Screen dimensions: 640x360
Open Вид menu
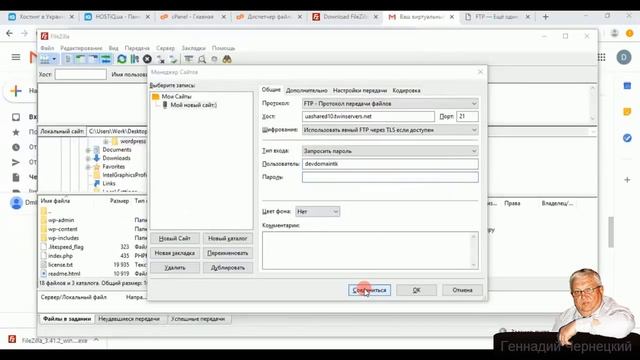113,48
